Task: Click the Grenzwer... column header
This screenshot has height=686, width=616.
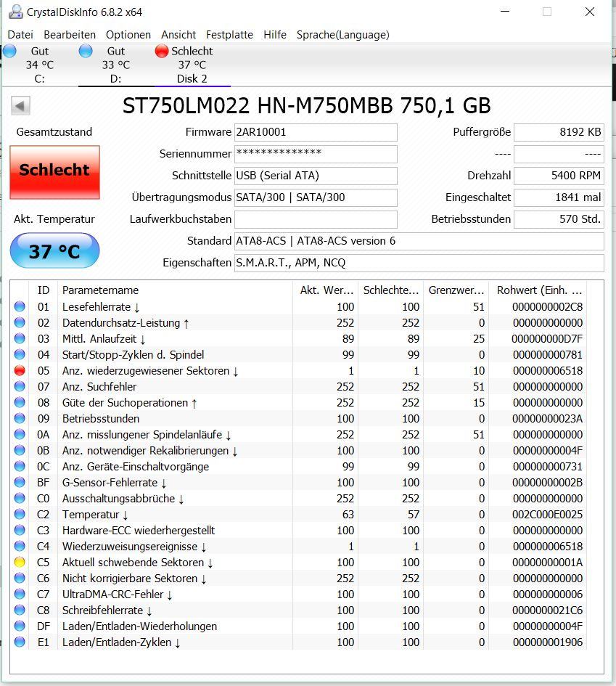Action: pos(456,290)
